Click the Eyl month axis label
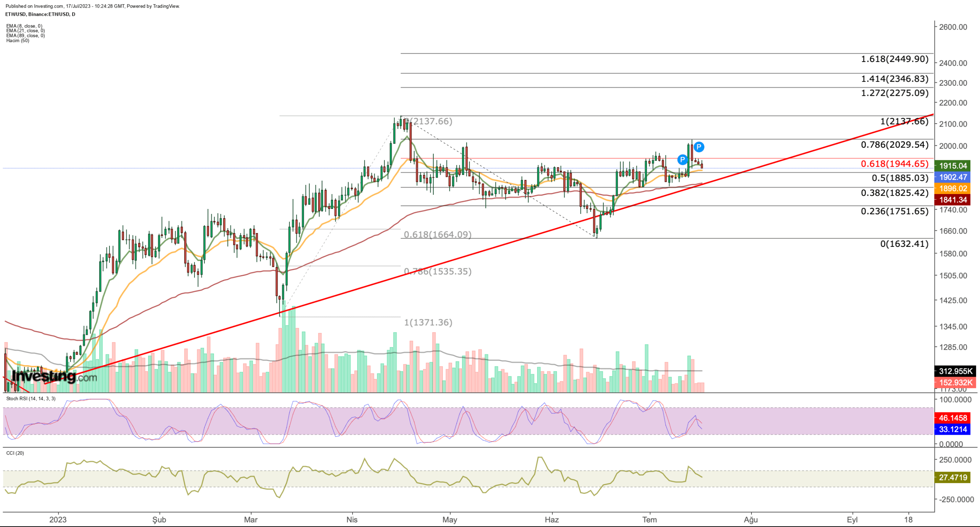 coord(852,520)
